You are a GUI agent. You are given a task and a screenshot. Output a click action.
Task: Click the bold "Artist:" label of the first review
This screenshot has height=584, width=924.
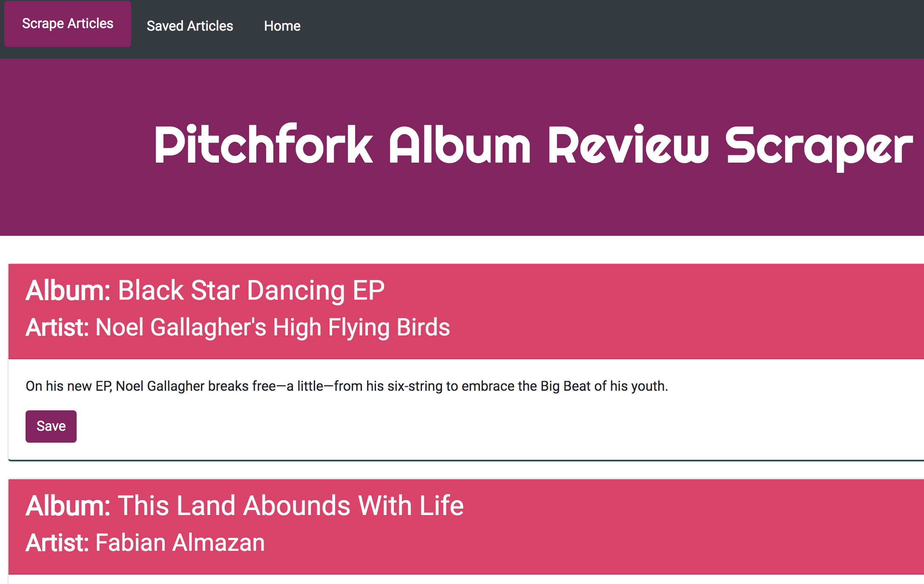(57, 327)
